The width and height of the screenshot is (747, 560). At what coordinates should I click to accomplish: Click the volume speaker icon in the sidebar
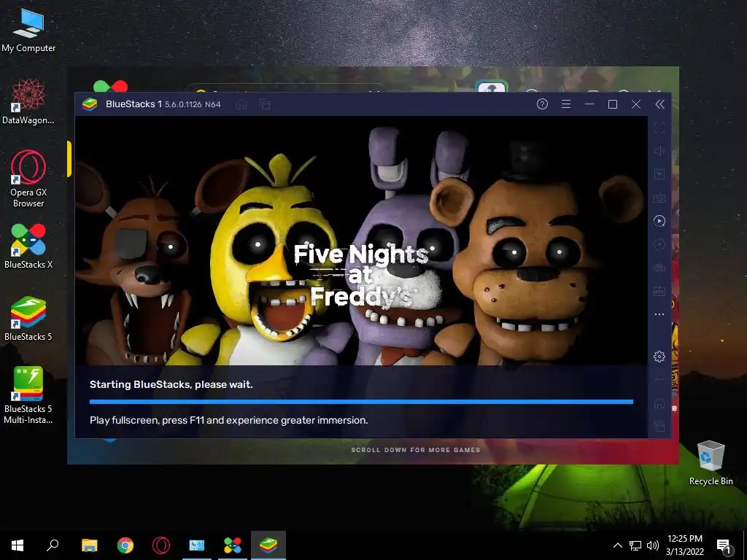659,151
